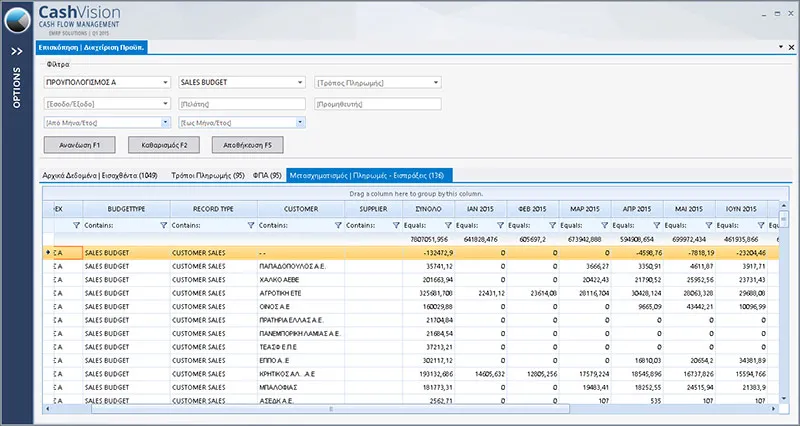Select the ΧΑΛΚΟ ΑΕΒΕ customer cell

click(x=301, y=280)
